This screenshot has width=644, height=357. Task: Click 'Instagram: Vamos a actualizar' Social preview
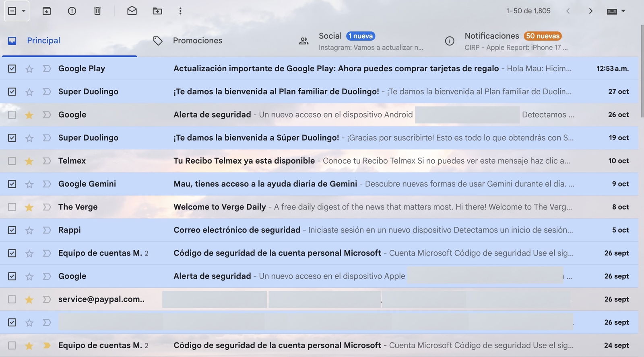pyautogui.click(x=371, y=48)
